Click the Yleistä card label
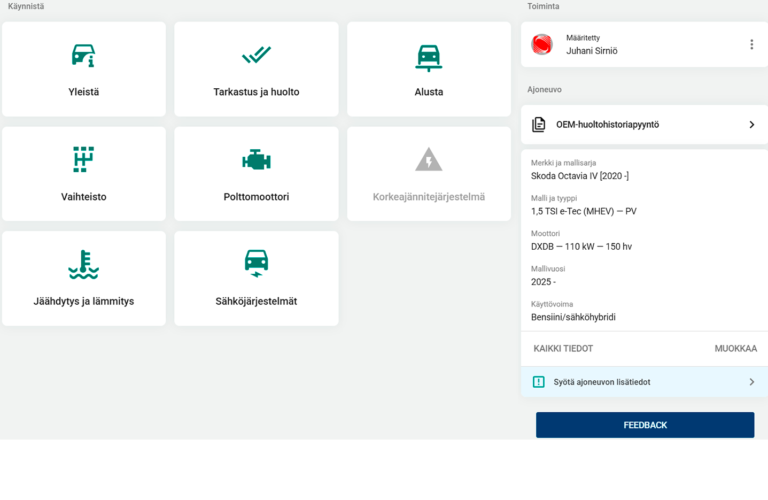The width and height of the screenshot is (768, 500). (83, 92)
